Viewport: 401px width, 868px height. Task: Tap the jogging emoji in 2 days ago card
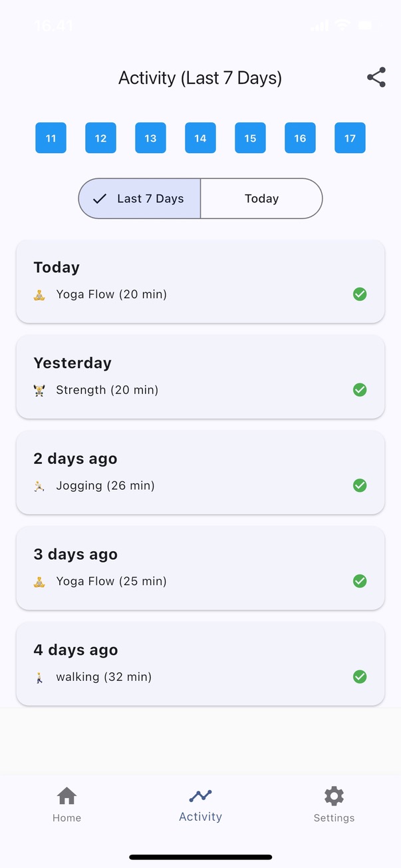[x=39, y=485]
